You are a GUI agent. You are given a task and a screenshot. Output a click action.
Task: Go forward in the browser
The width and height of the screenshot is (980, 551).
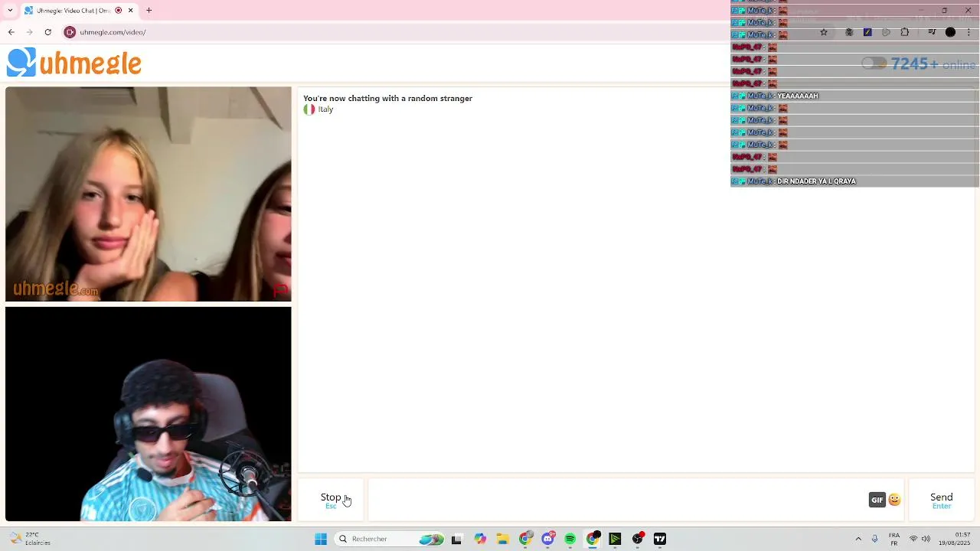click(x=29, y=32)
